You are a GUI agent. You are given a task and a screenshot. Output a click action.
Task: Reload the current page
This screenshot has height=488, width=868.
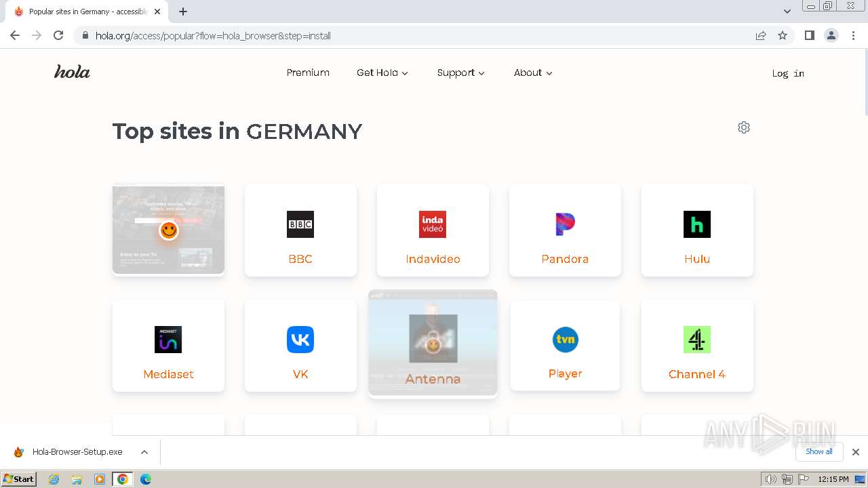(x=58, y=35)
